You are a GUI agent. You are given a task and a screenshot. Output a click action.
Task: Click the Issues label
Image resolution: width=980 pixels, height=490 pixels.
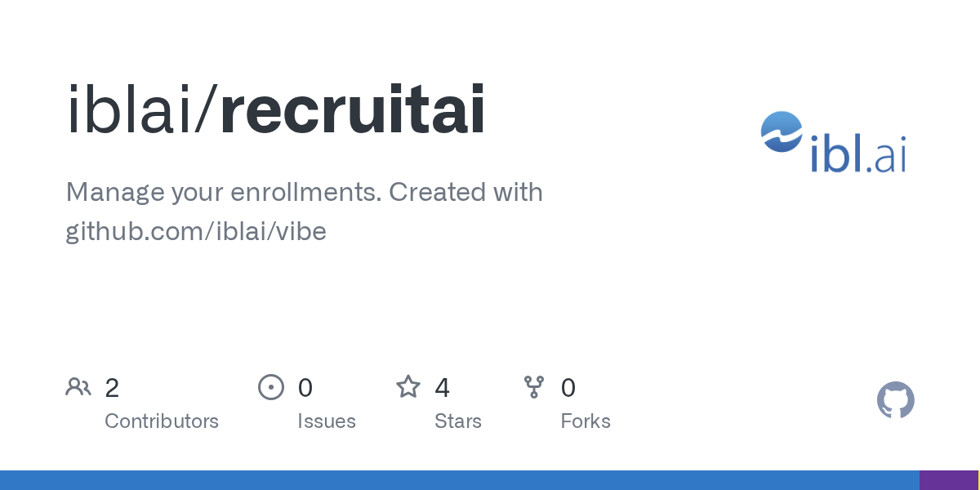pyautogui.click(x=327, y=421)
